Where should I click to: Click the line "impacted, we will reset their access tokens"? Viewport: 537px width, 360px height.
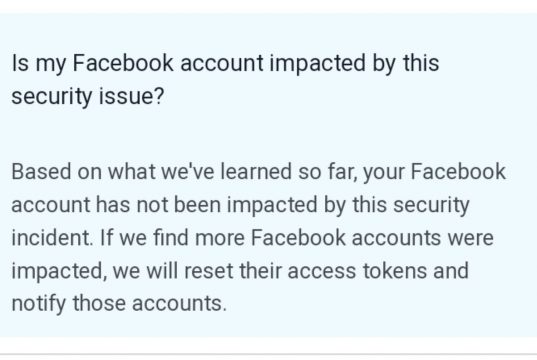click(240, 271)
